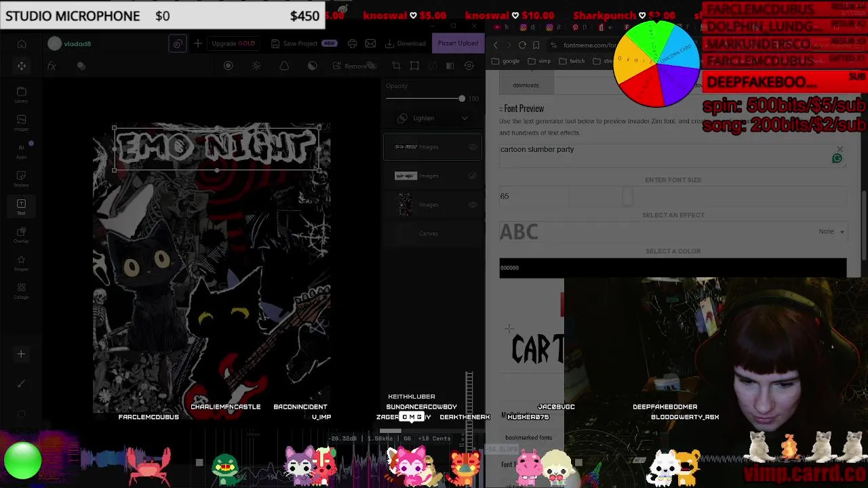The image size is (868, 488).
Task: Click the font size field showing 65
Action: [x=533, y=197]
